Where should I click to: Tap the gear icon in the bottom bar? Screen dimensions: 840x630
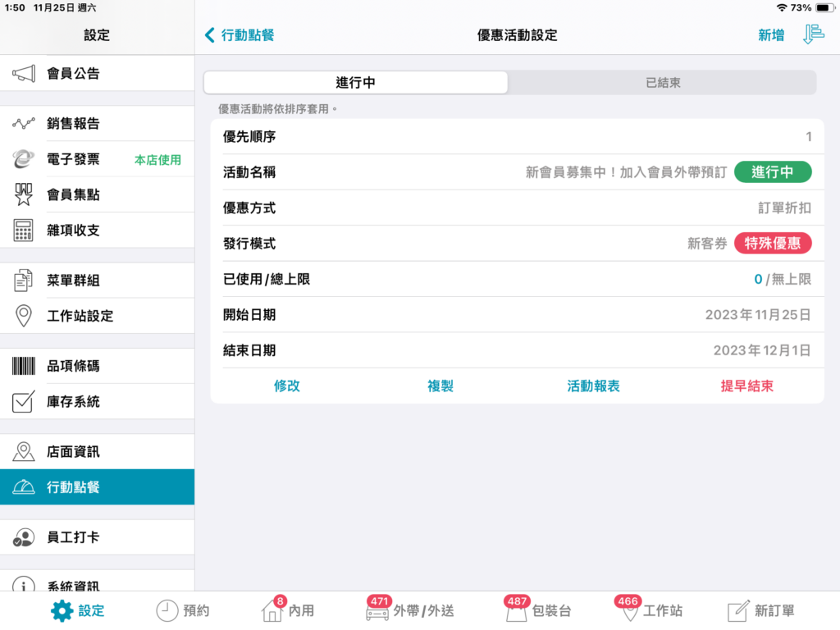(62, 610)
